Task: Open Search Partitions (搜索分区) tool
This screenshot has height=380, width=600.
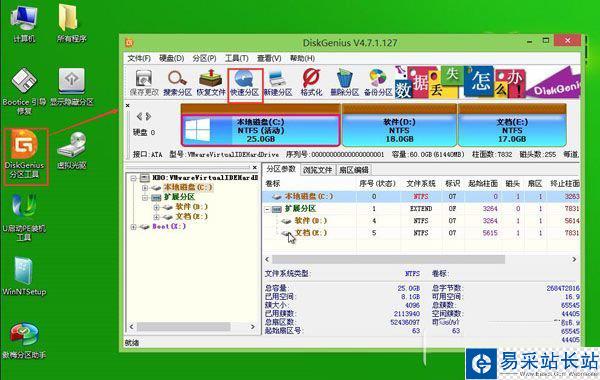Action: coord(177,82)
